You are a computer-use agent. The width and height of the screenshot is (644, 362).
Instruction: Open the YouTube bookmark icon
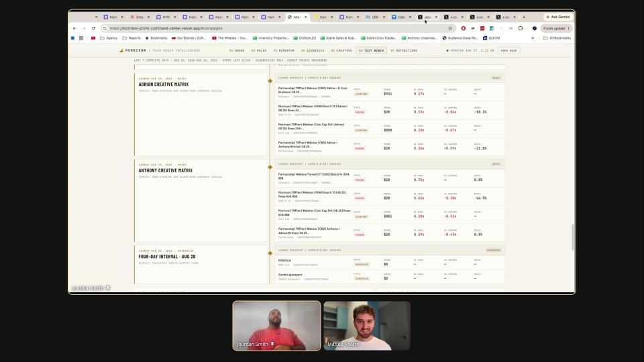pyautogui.click(x=93, y=38)
